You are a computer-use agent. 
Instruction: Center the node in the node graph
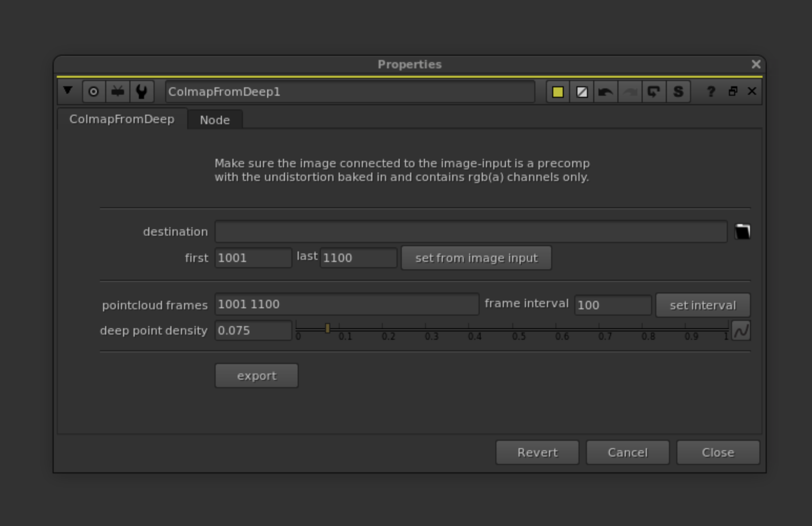pos(94,92)
